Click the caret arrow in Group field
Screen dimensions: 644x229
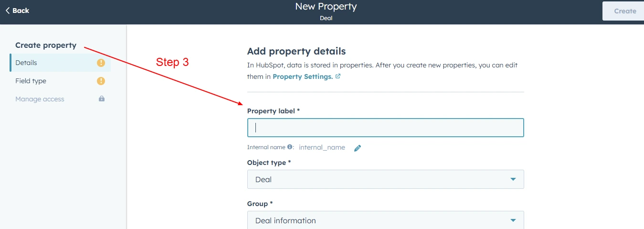point(513,220)
